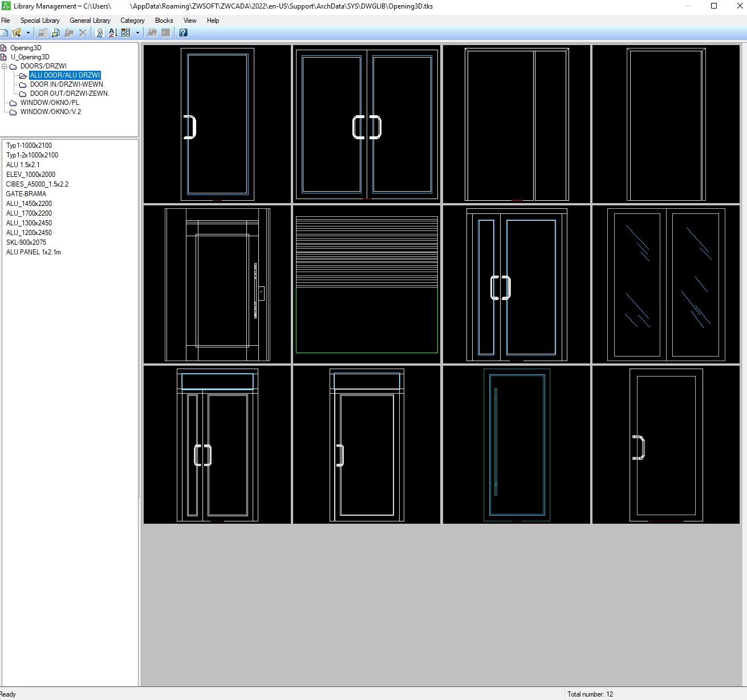Screen dimensions: 747x700
Task: Select the U_Opening3D library entry
Action: pos(30,57)
